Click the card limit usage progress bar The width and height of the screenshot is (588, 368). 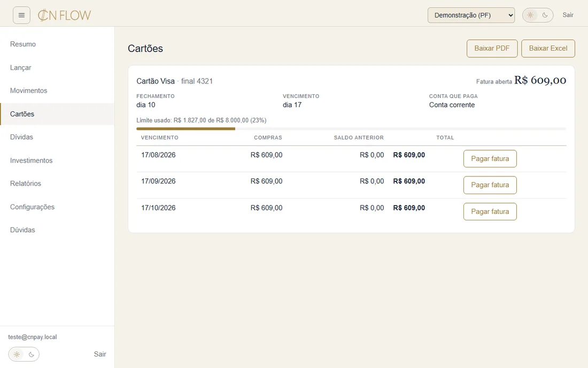[351, 129]
